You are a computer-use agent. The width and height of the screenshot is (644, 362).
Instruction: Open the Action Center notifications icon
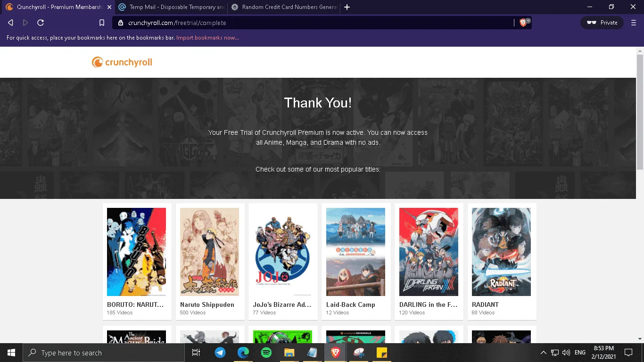(x=628, y=353)
